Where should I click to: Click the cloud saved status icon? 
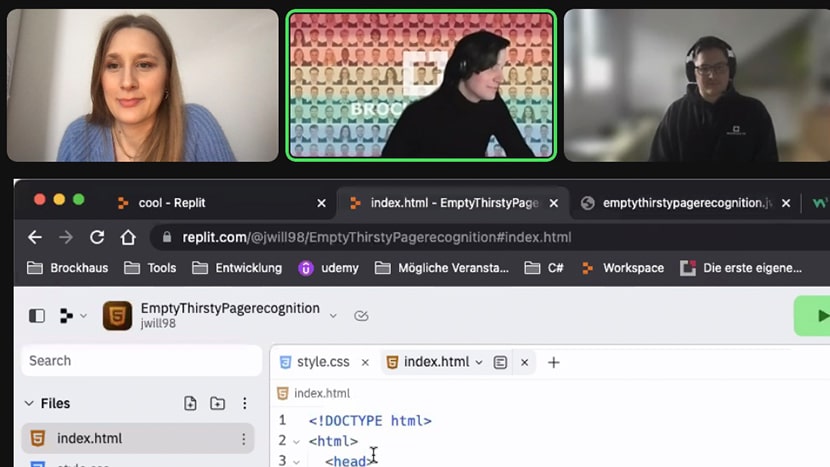tap(361, 316)
